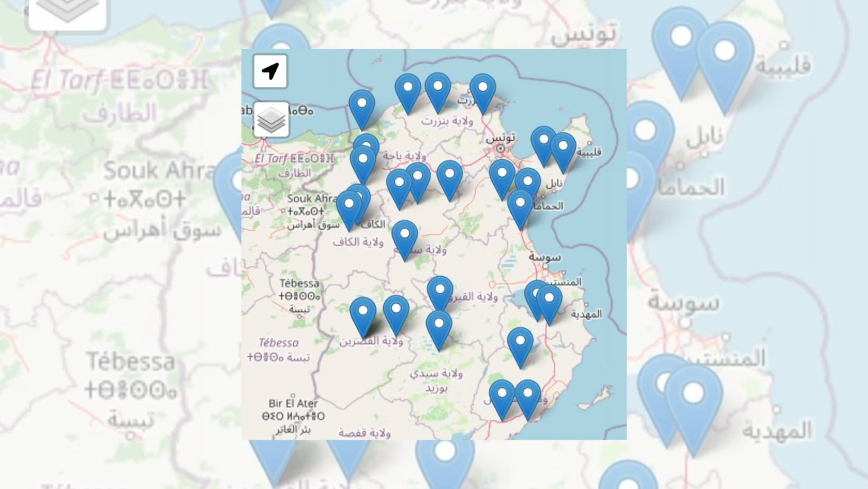This screenshot has width=868, height=489.
Task: Pick the north-coast marker left of ولاية بنزرت
Action: 408,94
